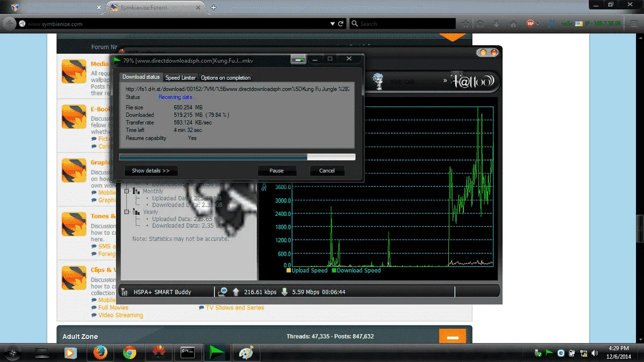Click the orange minimize orb in modem window
644x362 pixels.
[483, 52]
